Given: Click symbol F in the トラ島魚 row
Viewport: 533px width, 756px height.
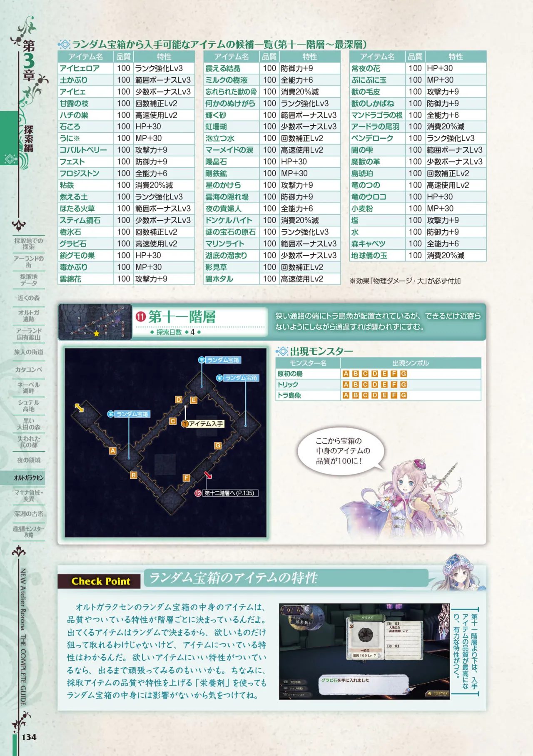Looking at the screenshot, I should pos(394,395).
